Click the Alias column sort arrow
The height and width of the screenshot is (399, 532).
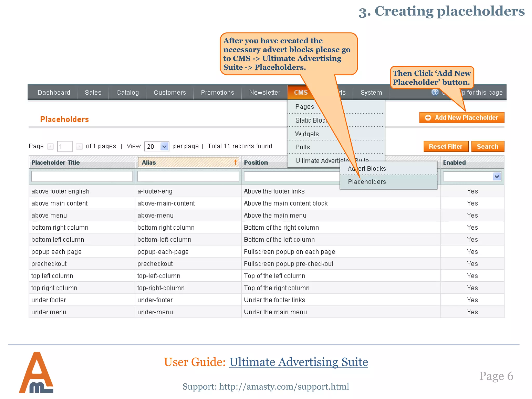(x=235, y=162)
